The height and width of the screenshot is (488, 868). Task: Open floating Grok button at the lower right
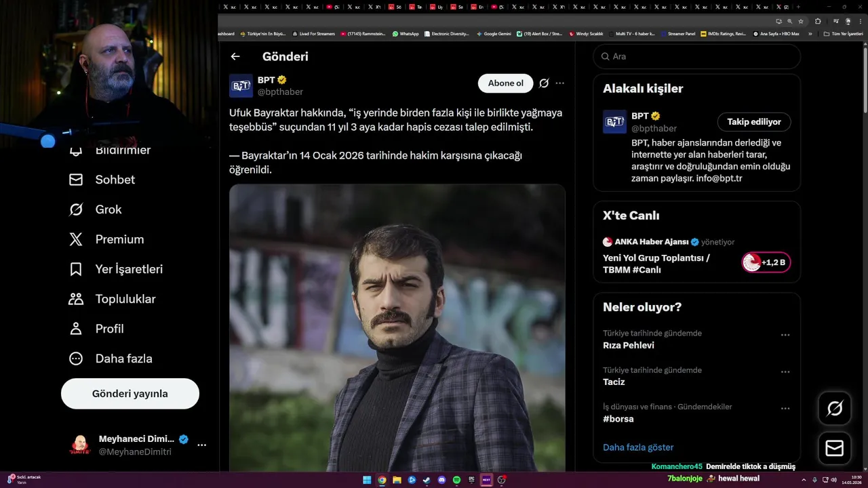click(835, 408)
